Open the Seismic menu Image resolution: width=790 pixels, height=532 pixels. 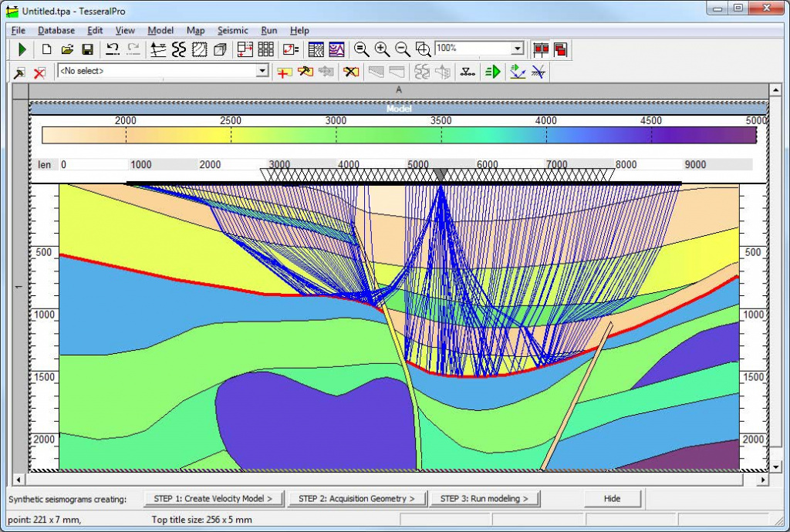[x=232, y=31]
